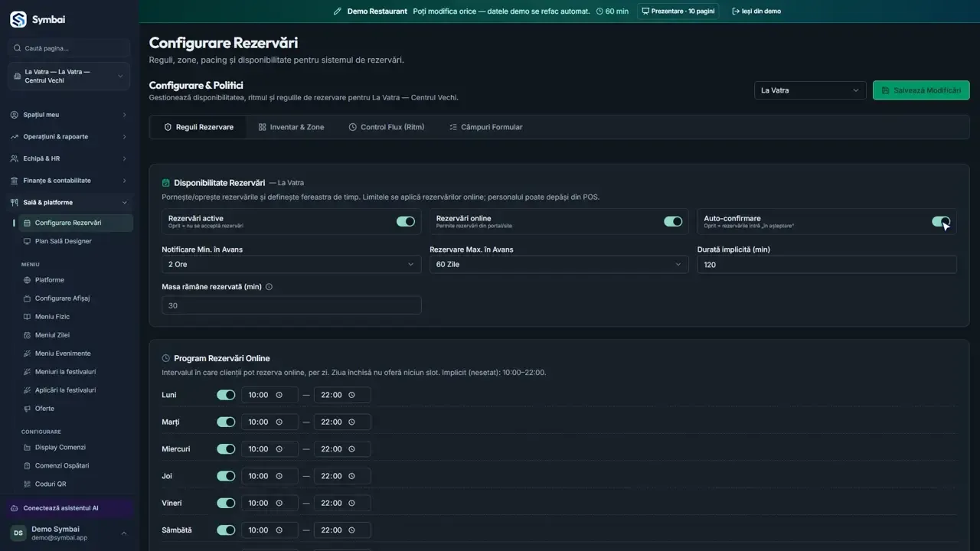
Task: Click Salvează Modificări button
Action: (x=921, y=90)
